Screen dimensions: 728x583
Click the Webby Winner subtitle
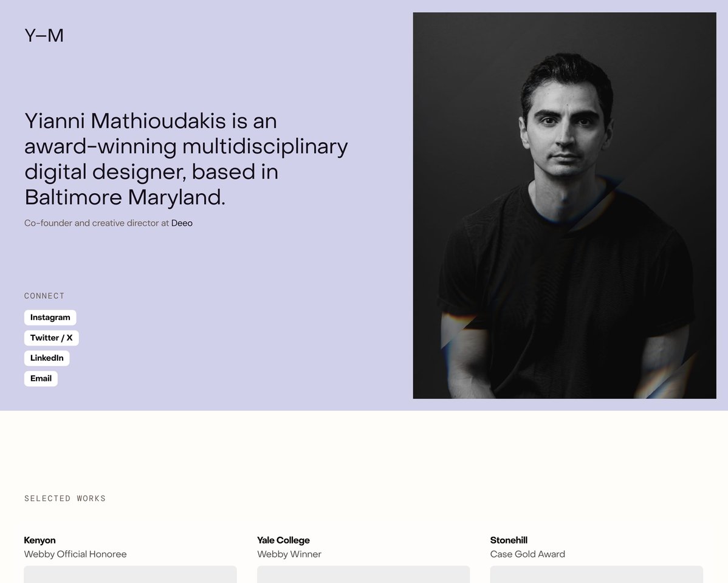pyautogui.click(x=289, y=554)
